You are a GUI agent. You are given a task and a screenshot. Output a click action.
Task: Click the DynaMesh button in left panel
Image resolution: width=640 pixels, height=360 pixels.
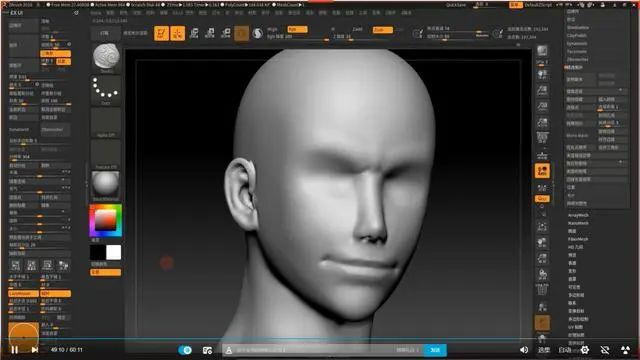pyautogui.click(x=23, y=130)
